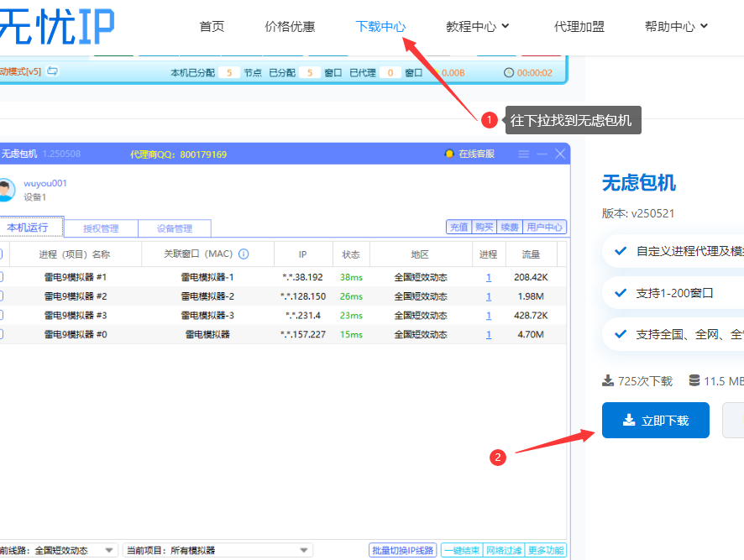This screenshot has height=560, width=744.
Task: Click the 立即下载 download button
Action: [655, 420]
